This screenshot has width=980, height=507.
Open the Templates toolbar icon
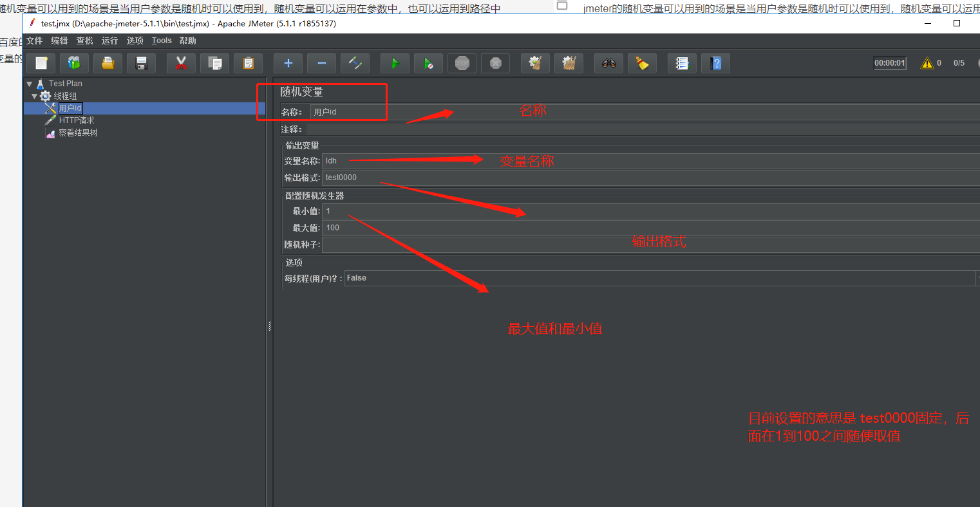[x=75, y=63]
